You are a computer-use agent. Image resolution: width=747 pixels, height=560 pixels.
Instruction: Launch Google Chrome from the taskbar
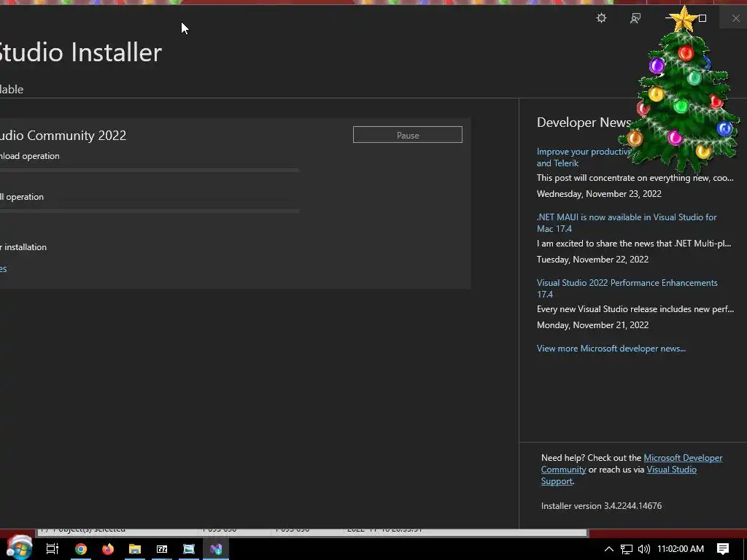pos(81,549)
